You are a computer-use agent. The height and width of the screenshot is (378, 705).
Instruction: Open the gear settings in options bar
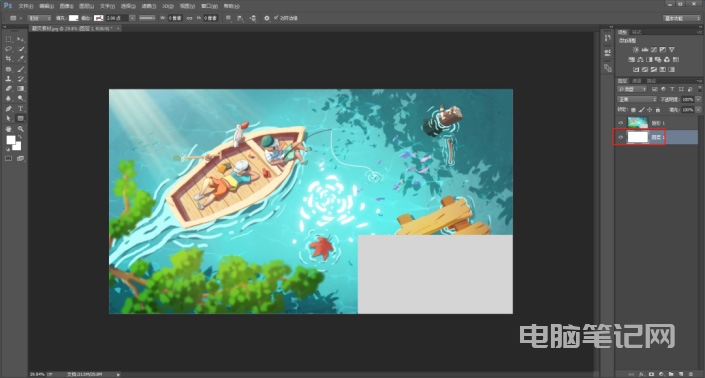point(267,18)
